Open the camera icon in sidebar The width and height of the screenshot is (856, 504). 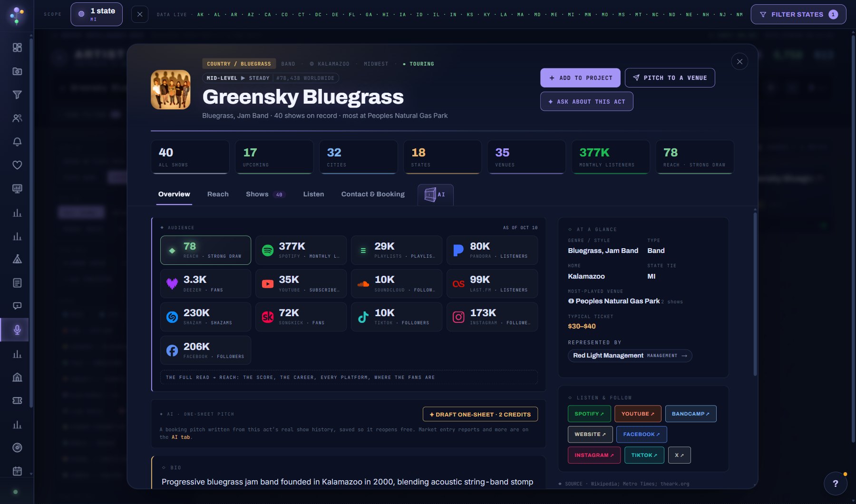point(17,71)
